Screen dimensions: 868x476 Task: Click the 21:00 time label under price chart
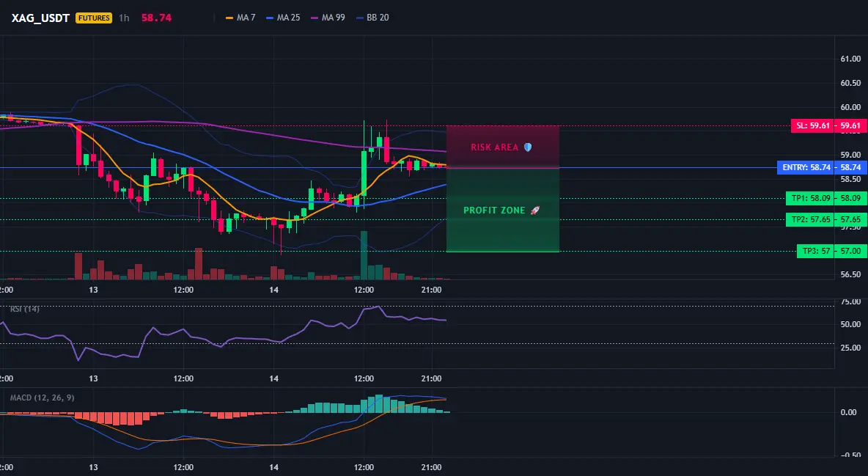(431, 290)
